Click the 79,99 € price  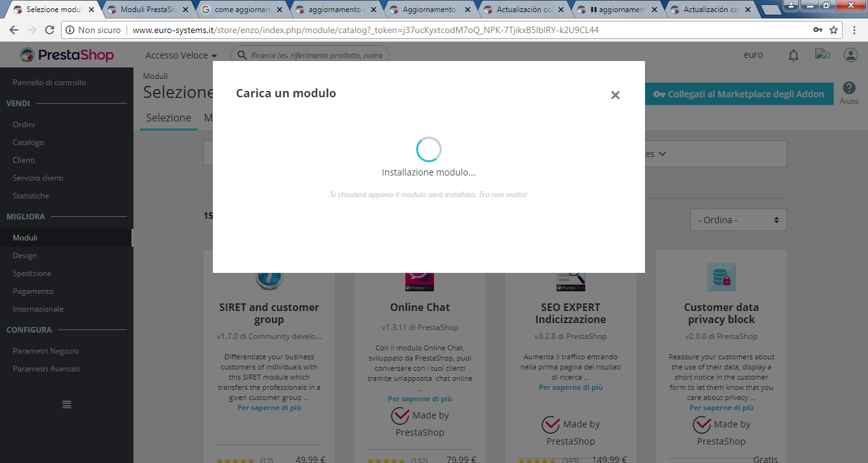[x=461, y=460]
